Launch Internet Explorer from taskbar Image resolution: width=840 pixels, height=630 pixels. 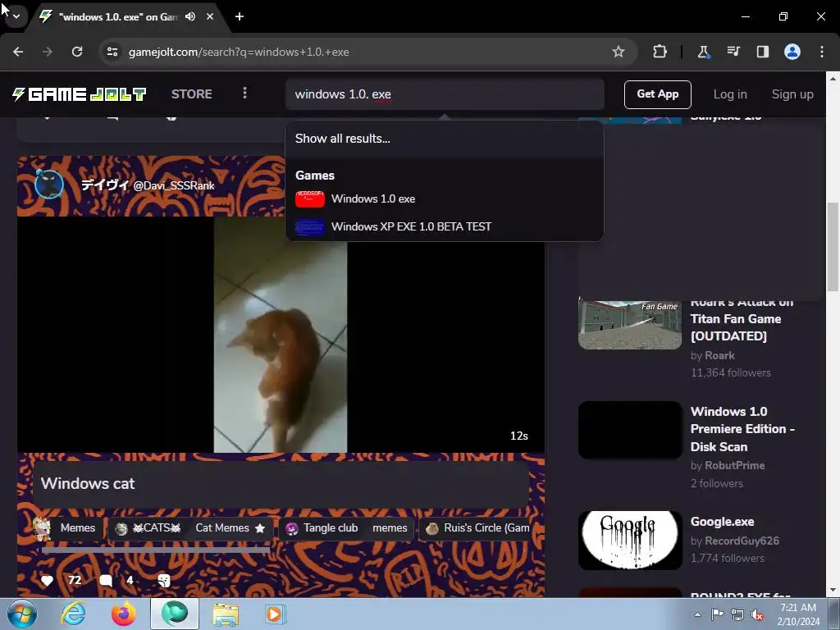[x=73, y=614]
